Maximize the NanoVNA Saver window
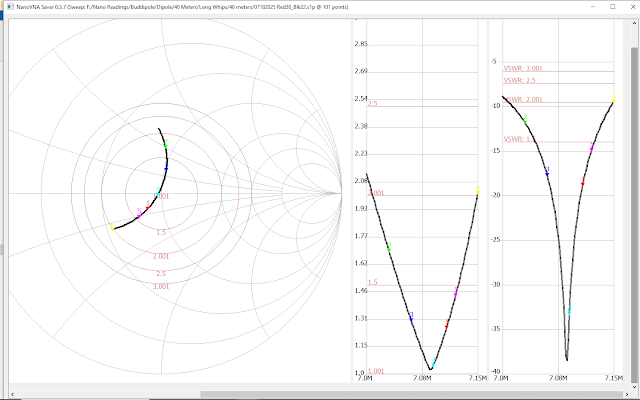 point(613,7)
